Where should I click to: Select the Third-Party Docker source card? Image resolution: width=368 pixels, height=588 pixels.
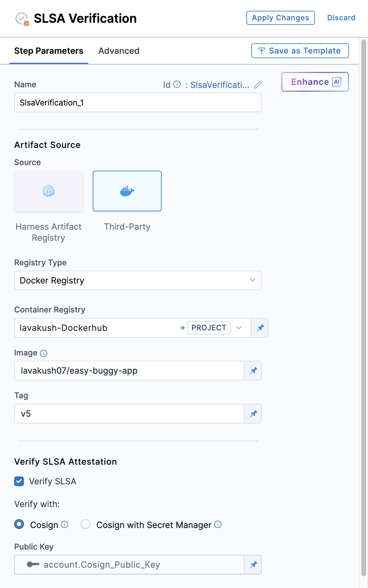point(127,191)
